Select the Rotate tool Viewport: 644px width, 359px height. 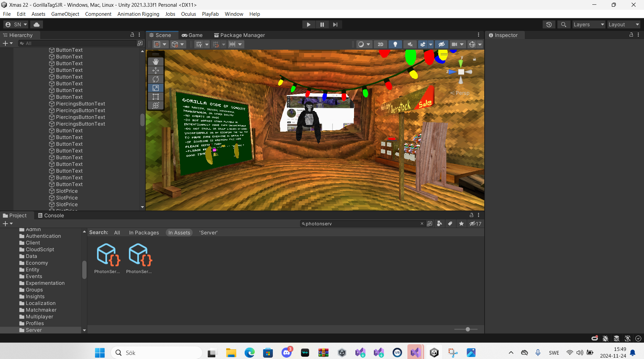[x=156, y=79]
